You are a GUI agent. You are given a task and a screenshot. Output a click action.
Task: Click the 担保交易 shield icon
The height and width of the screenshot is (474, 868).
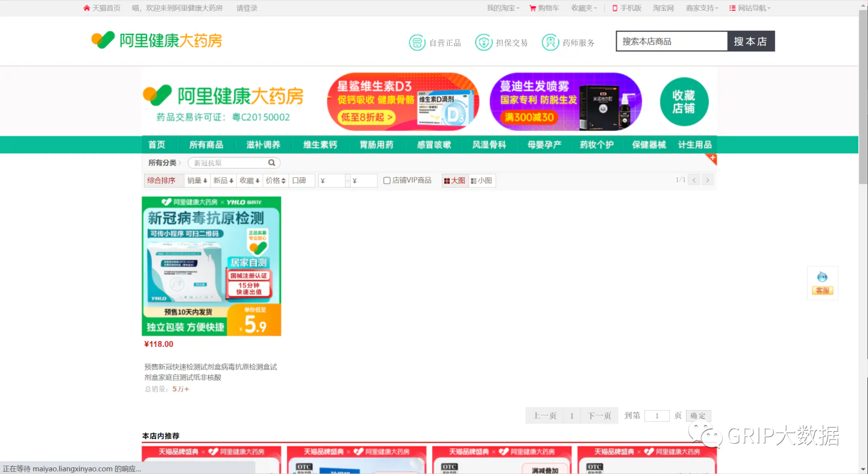pos(483,42)
